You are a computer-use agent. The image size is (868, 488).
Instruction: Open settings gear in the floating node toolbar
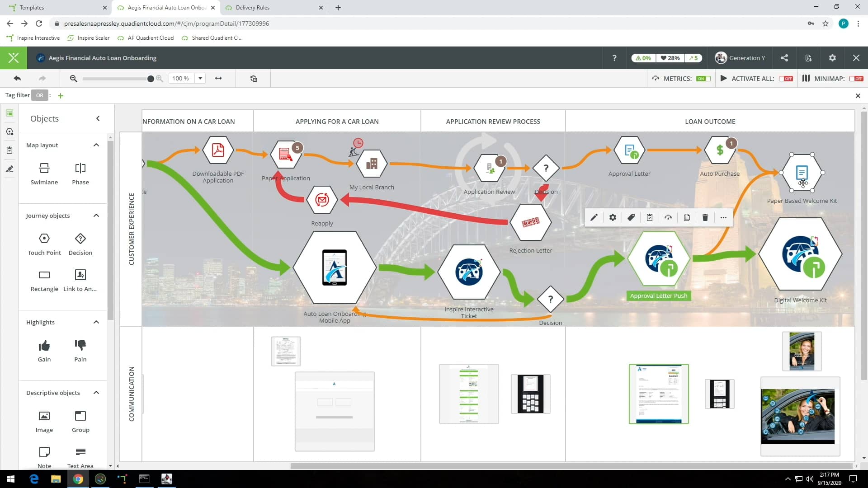coord(613,217)
